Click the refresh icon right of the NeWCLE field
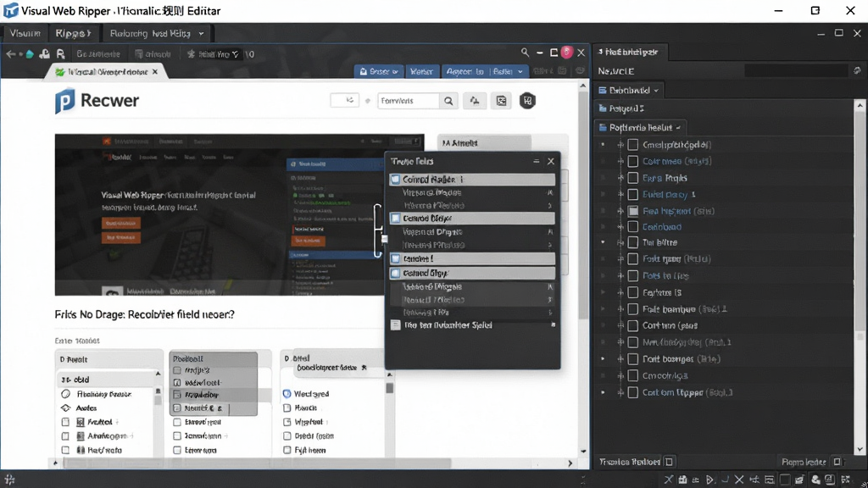Image resolution: width=868 pixels, height=488 pixels. coord(857,71)
